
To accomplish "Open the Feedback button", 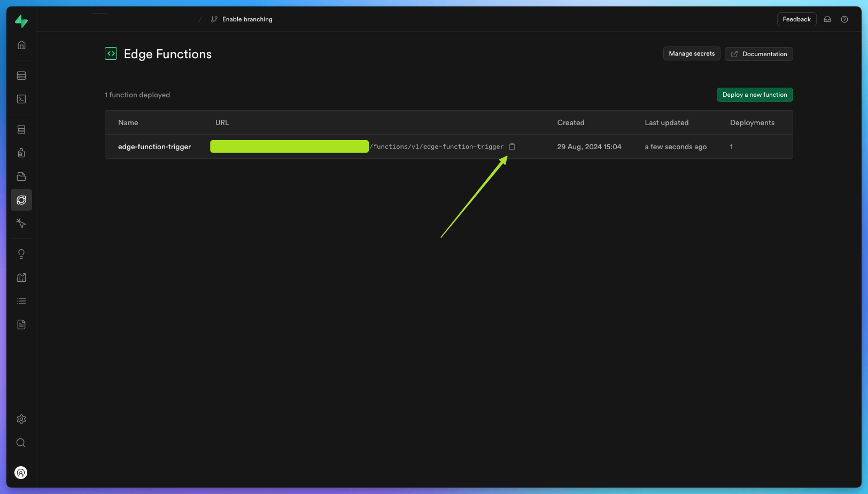I will [796, 19].
